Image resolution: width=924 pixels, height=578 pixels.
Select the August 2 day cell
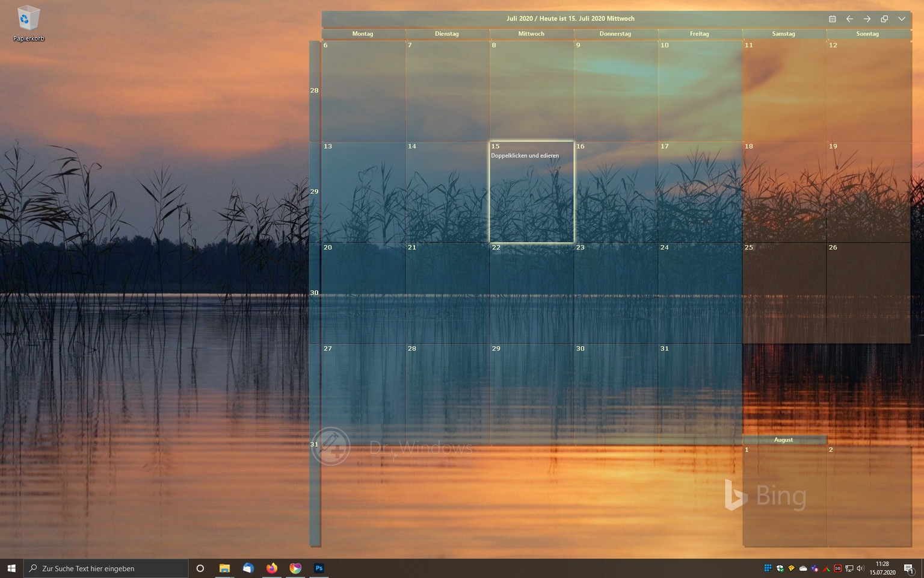click(869, 496)
